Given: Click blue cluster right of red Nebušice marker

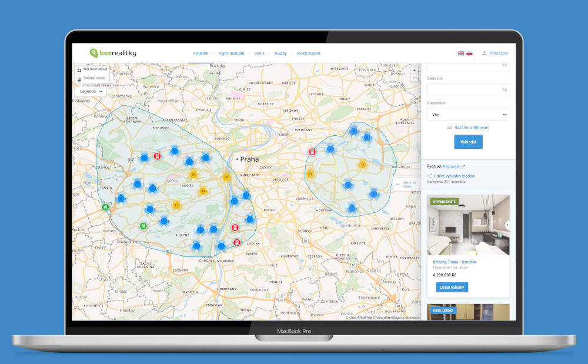Looking at the screenshot, I should click(175, 151).
